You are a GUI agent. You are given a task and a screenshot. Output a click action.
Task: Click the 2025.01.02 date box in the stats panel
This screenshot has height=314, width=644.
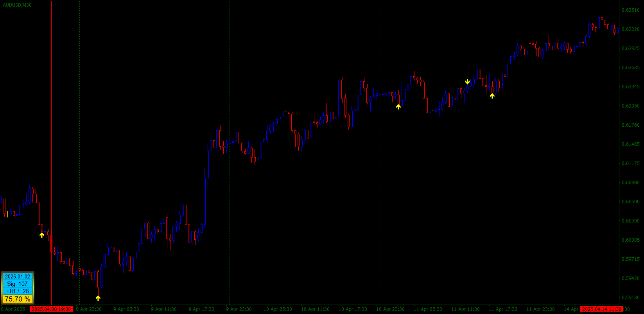[x=18, y=276]
